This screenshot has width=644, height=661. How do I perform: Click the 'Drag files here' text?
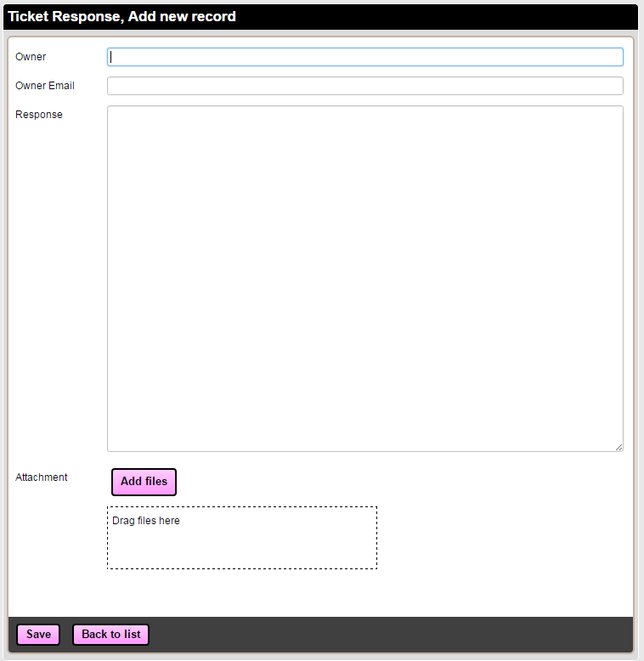[x=146, y=521]
